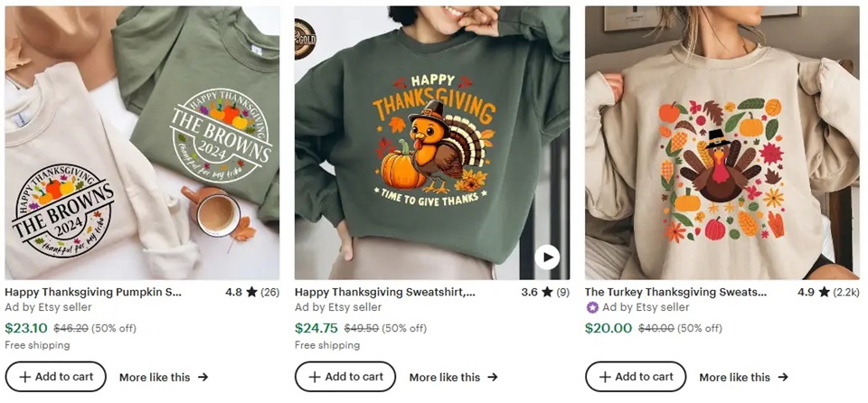Open The Turkey Thanksgiving Sweats... listing title

point(675,293)
